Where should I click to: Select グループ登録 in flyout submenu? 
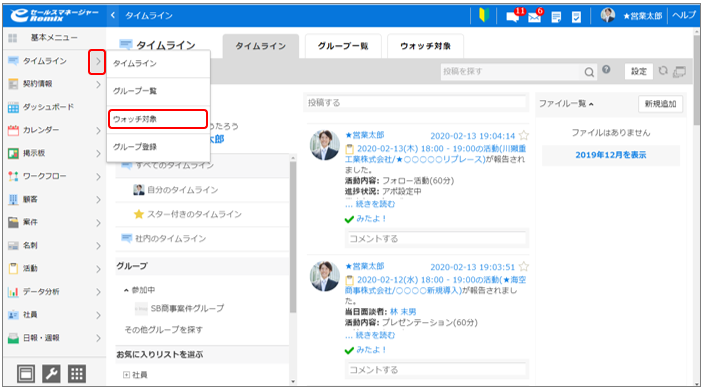coord(158,147)
